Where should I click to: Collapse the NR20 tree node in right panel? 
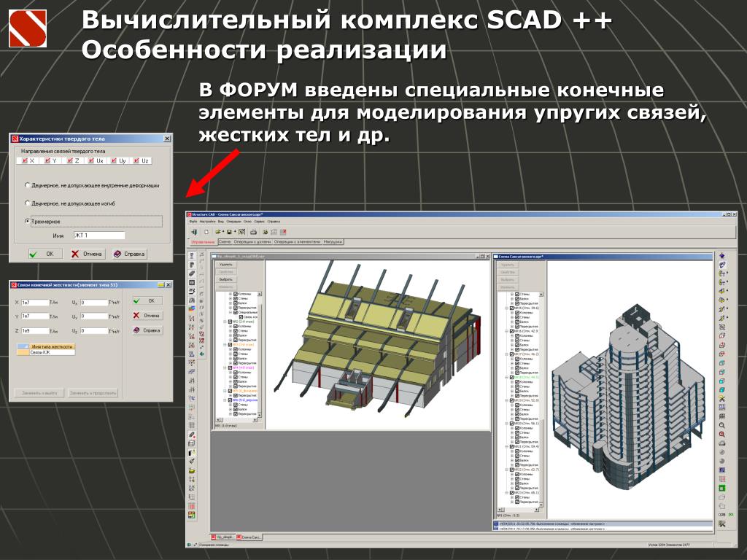508,424
